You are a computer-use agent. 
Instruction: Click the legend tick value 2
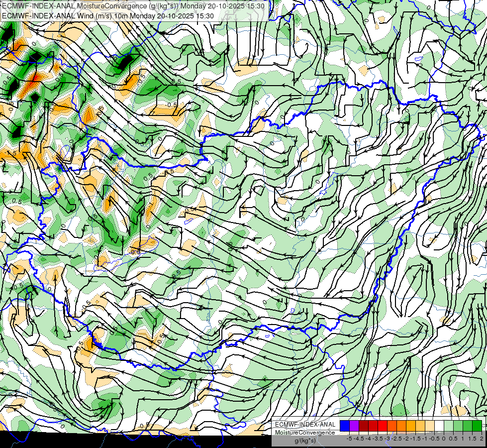point(482,439)
